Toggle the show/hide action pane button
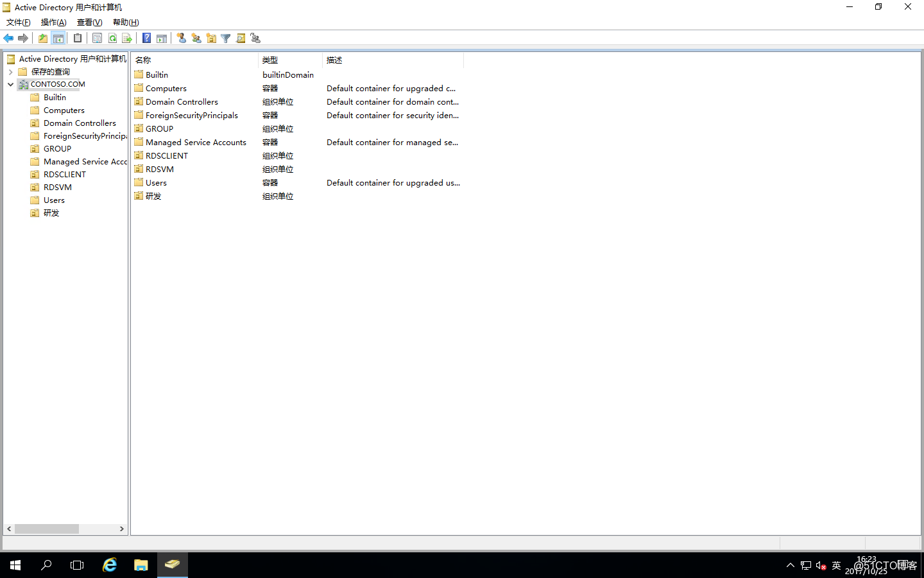Image resolution: width=924 pixels, height=578 pixels. [x=162, y=39]
